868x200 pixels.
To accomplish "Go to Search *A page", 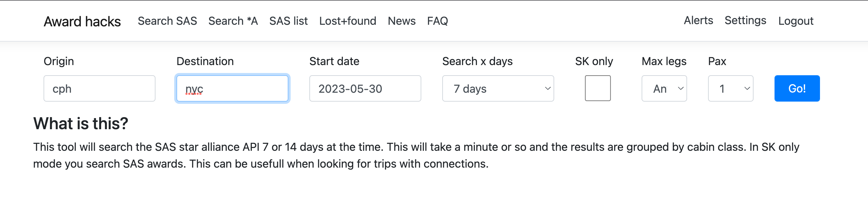I will pyautogui.click(x=233, y=21).
